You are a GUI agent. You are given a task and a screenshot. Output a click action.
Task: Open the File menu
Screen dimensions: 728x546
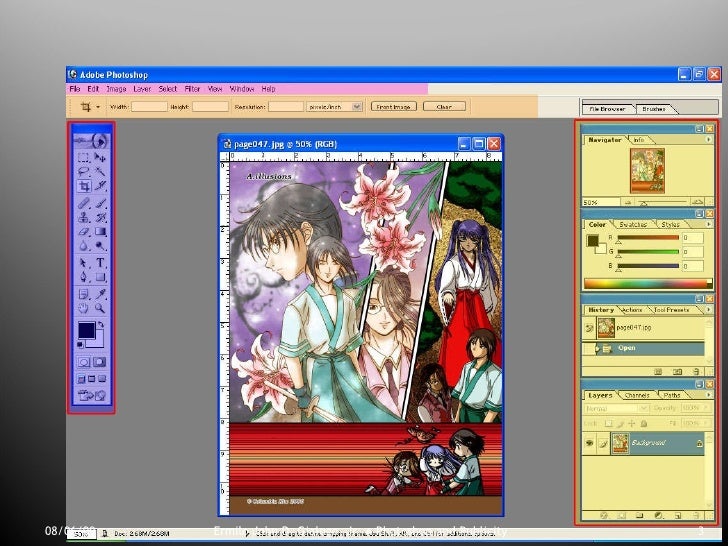[75, 89]
